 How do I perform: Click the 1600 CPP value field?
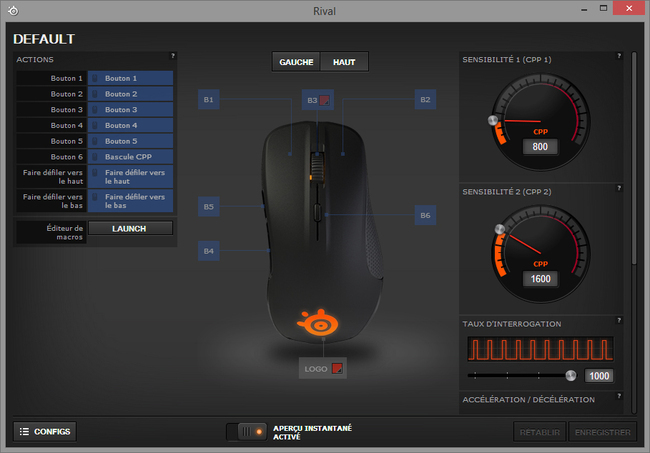540,279
